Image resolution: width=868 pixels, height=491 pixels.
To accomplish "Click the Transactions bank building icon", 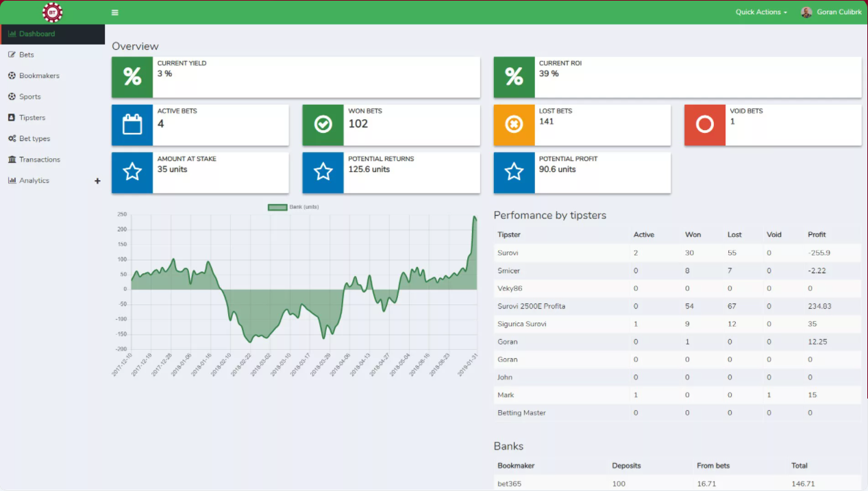I will [12, 160].
